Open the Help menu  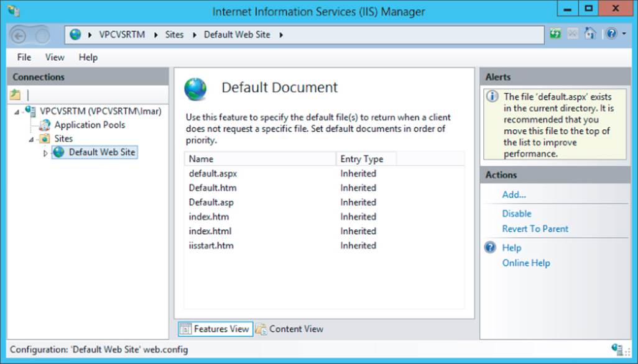click(88, 57)
